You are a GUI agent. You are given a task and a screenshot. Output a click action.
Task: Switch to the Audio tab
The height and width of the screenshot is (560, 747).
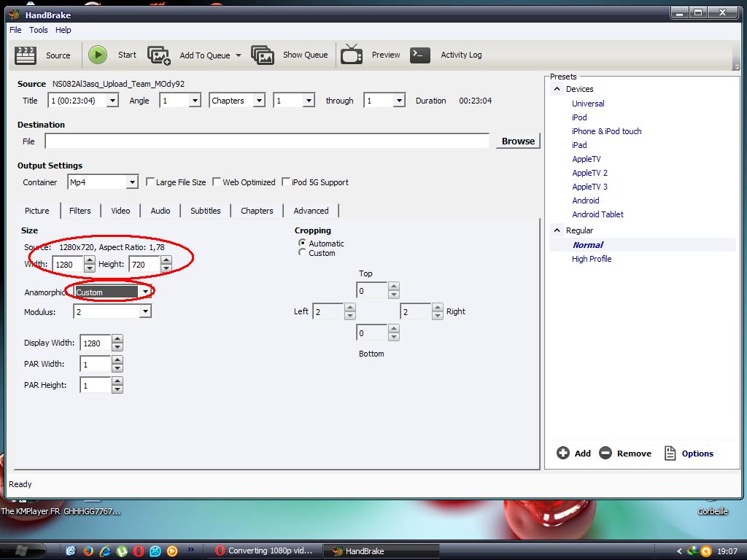160,211
